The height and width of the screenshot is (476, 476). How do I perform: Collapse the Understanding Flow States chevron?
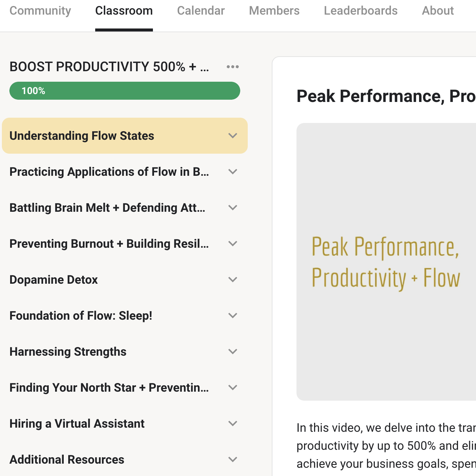click(233, 136)
